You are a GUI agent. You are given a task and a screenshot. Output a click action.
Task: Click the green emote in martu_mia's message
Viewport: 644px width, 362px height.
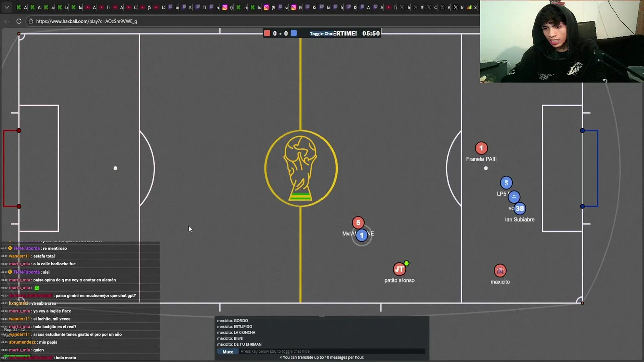point(37,288)
